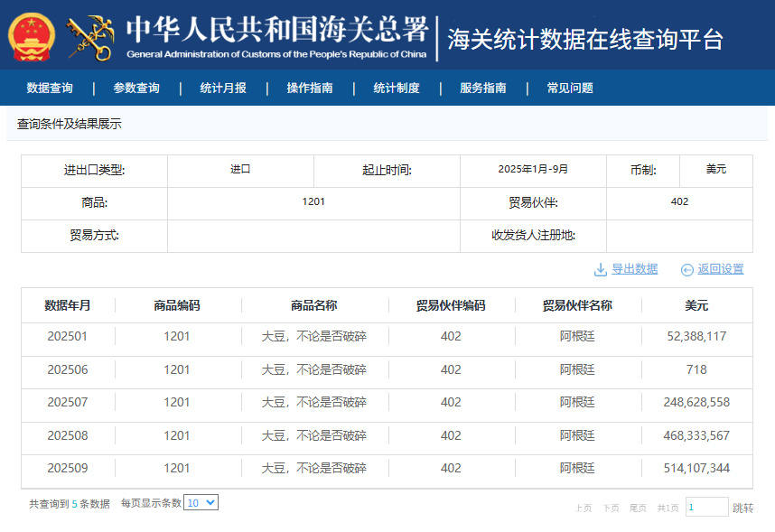Select the 202509 data row
The height and width of the screenshot is (532, 775).
(387, 469)
